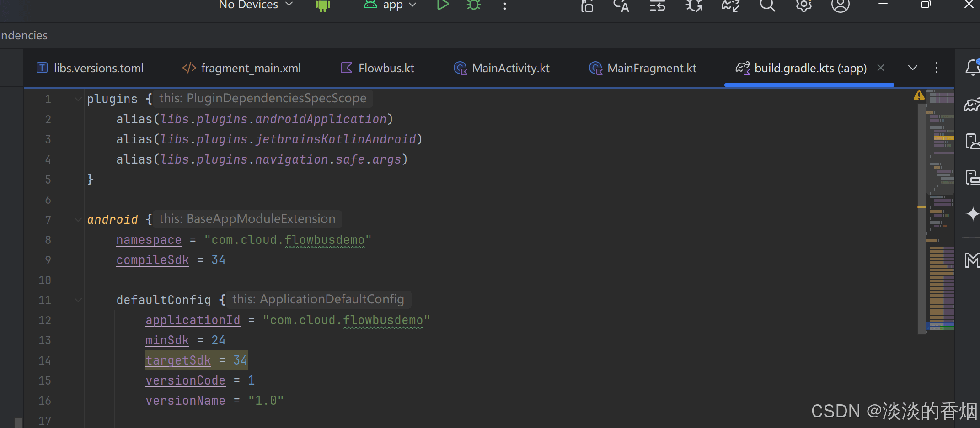Click the green Android device manager icon

click(x=323, y=5)
